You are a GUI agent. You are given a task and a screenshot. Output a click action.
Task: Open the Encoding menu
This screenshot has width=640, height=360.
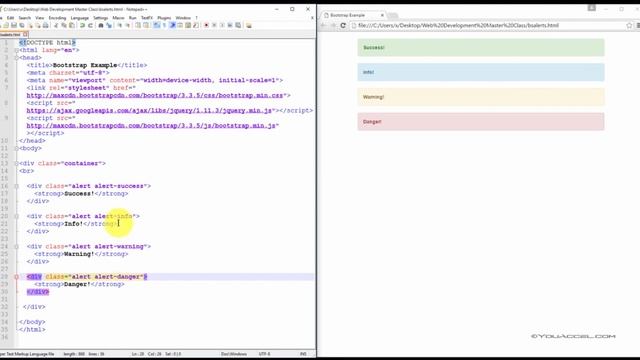pos(57,18)
